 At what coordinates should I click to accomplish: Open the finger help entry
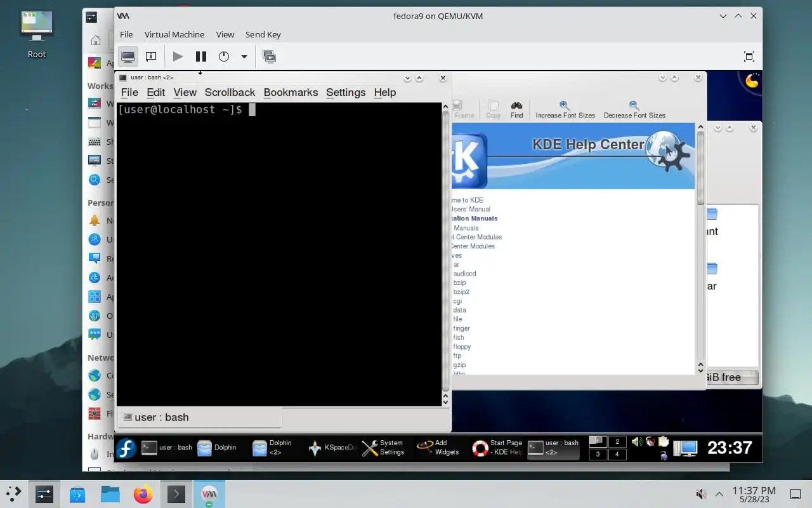[461, 329]
